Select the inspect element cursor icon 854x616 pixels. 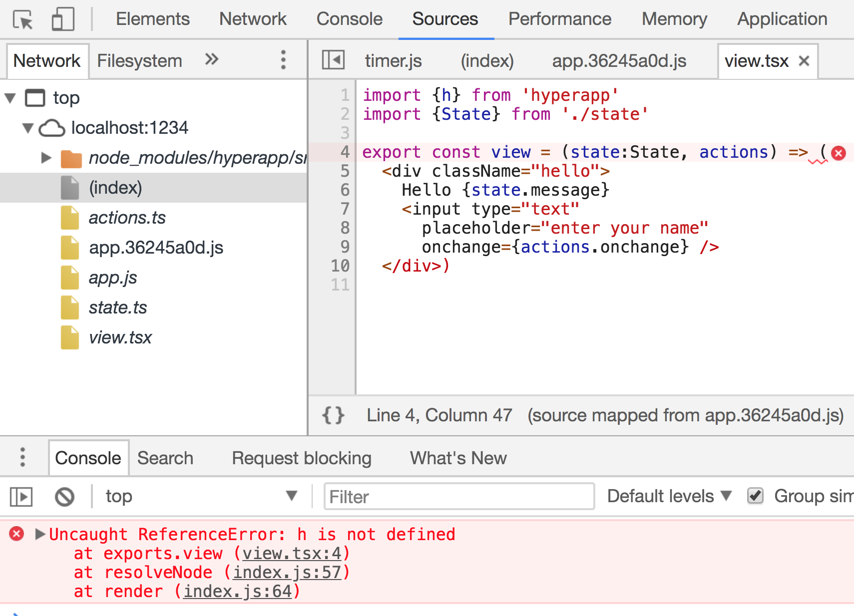pyautogui.click(x=22, y=18)
